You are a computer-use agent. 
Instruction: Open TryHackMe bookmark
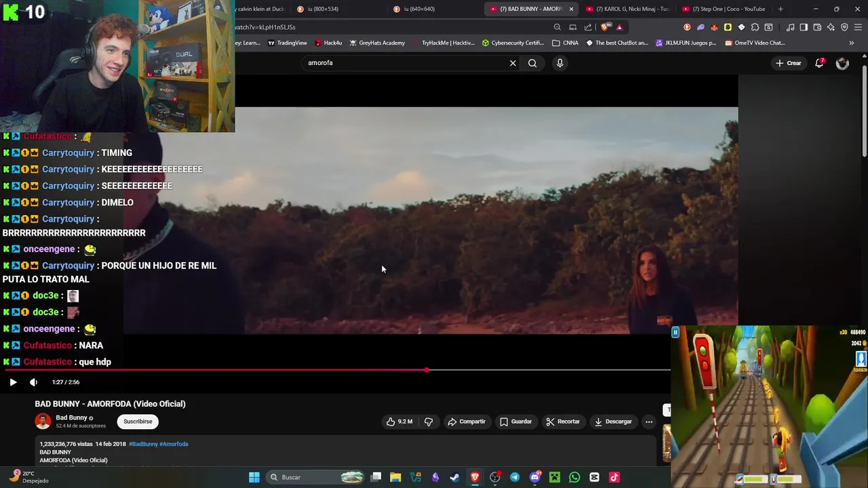point(443,43)
